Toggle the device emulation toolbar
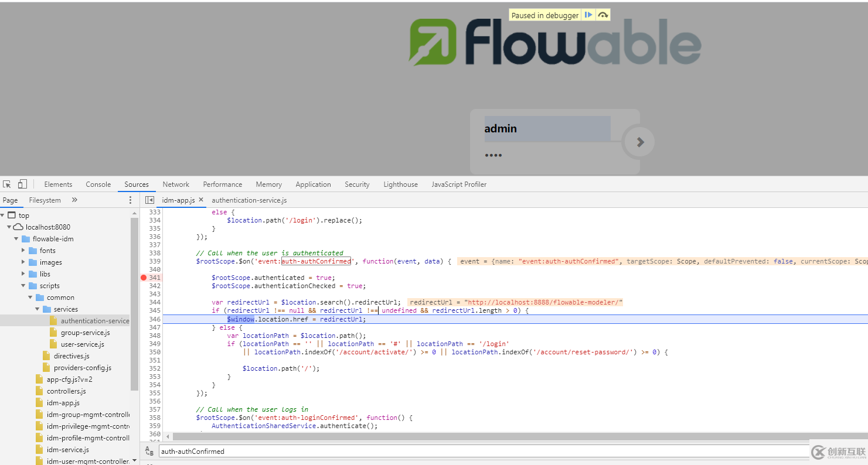Viewport: 868px width, 465px height. click(x=22, y=184)
